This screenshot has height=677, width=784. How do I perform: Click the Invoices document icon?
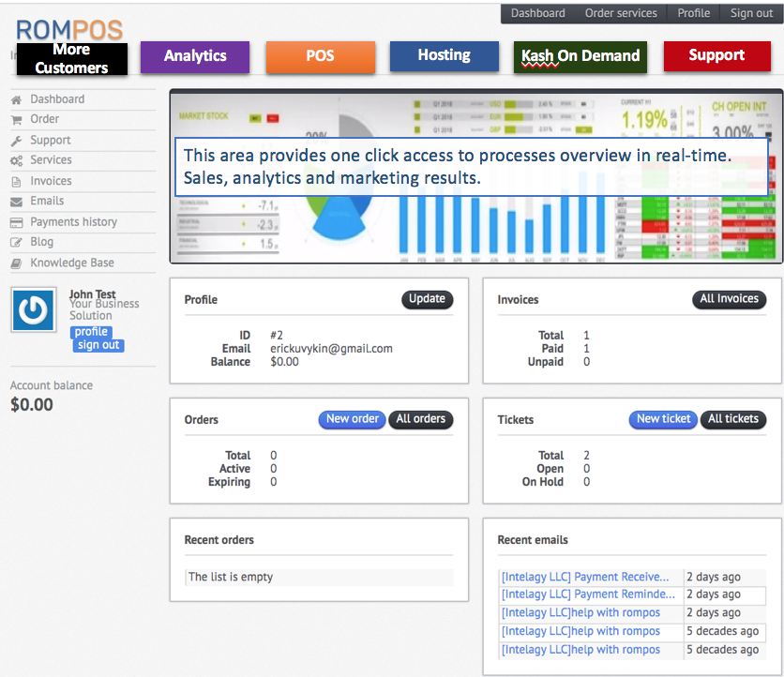pyautogui.click(x=16, y=182)
